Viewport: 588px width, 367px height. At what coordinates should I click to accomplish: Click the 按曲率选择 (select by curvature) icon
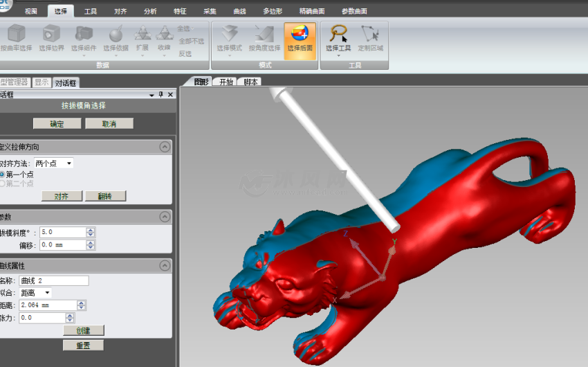[15, 34]
